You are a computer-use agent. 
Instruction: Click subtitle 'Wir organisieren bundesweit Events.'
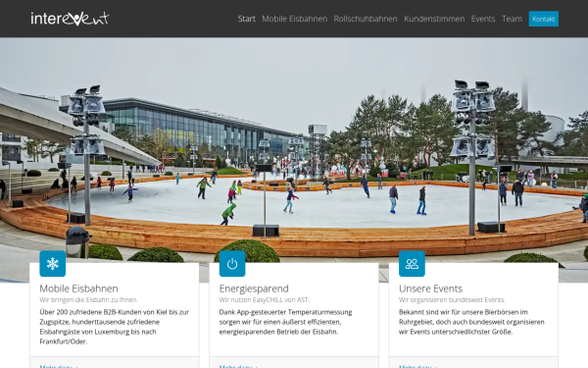click(452, 299)
